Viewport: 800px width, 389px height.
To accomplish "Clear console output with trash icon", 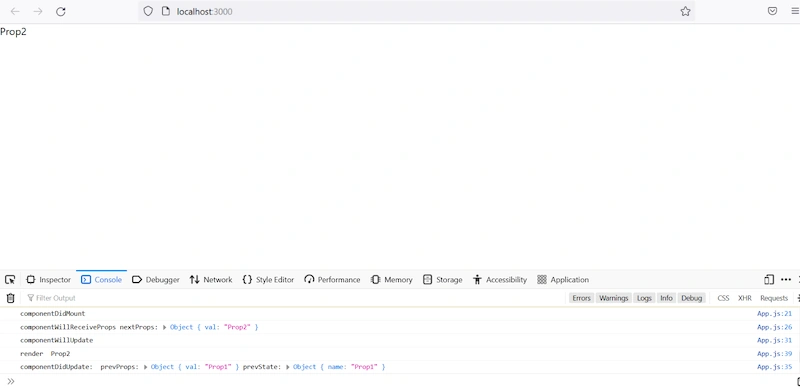I will 10,298.
